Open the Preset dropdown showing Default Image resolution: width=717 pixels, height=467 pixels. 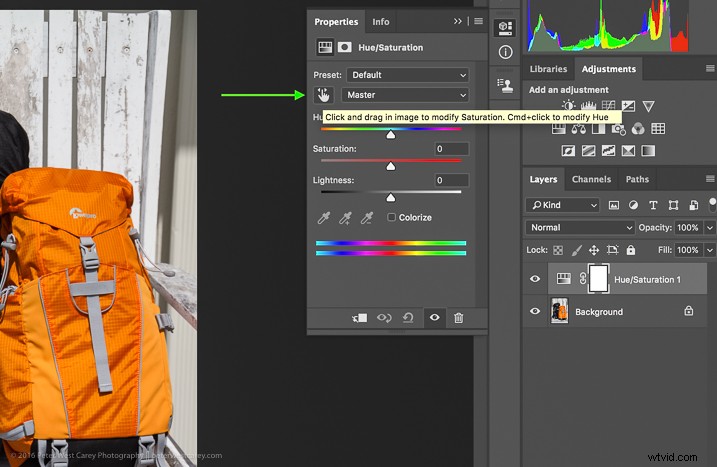coord(407,75)
